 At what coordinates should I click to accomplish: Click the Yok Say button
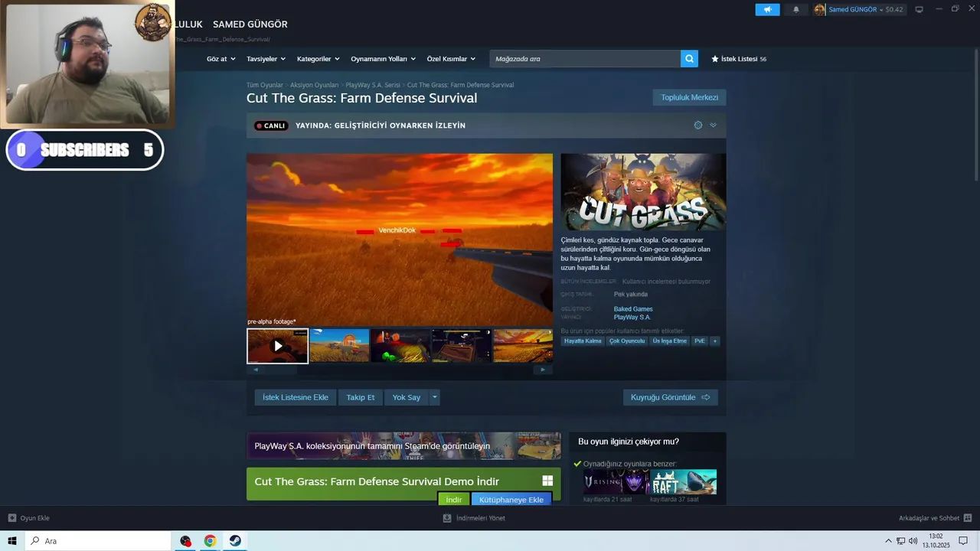tap(407, 397)
